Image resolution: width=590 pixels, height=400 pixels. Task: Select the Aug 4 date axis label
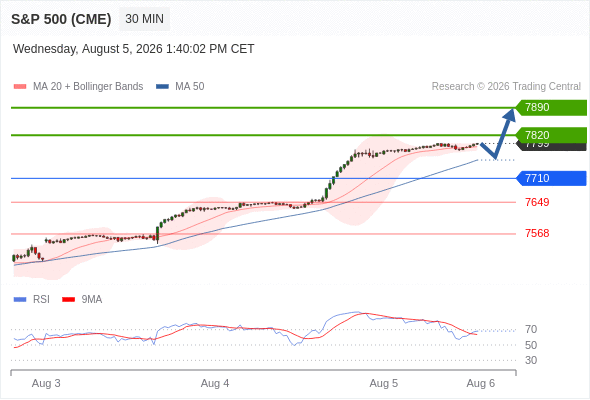(215, 383)
